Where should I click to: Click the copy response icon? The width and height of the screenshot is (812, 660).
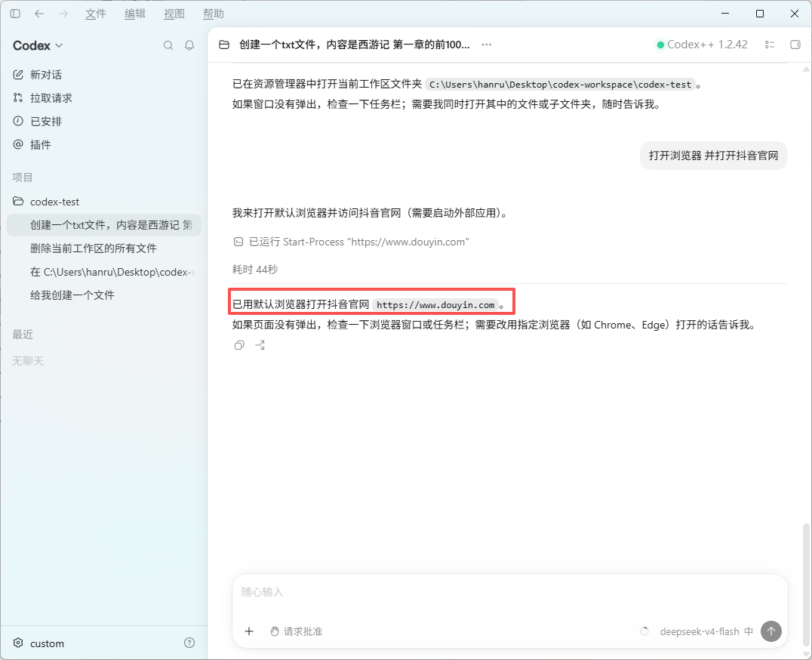pyautogui.click(x=238, y=345)
